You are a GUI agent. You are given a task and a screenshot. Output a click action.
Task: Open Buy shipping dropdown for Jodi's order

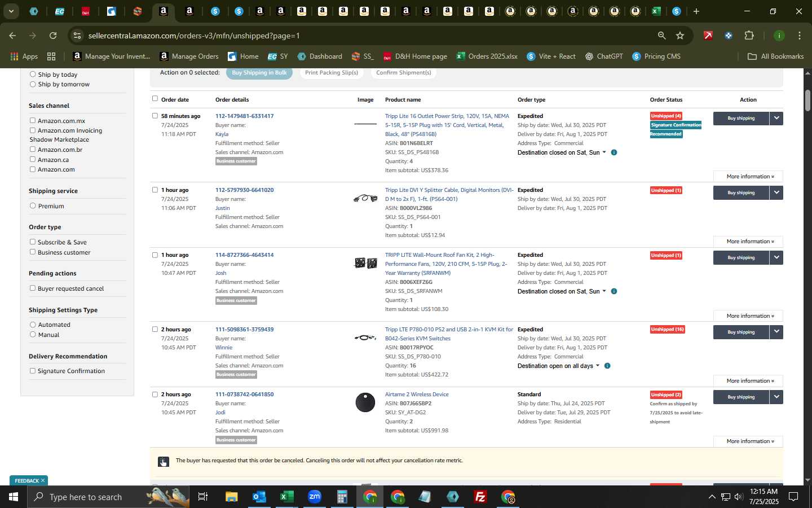pyautogui.click(x=776, y=397)
